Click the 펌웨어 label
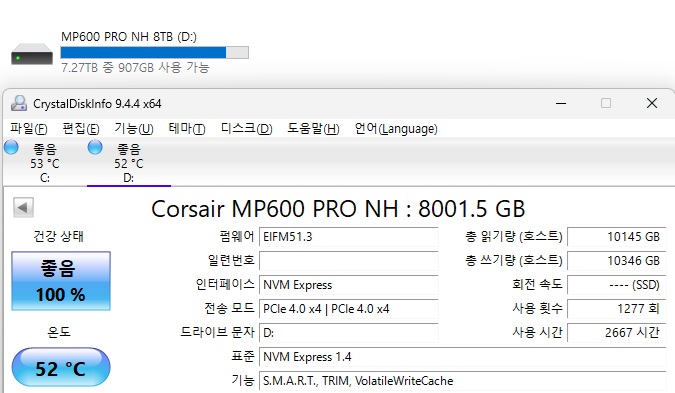 tap(237, 236)
